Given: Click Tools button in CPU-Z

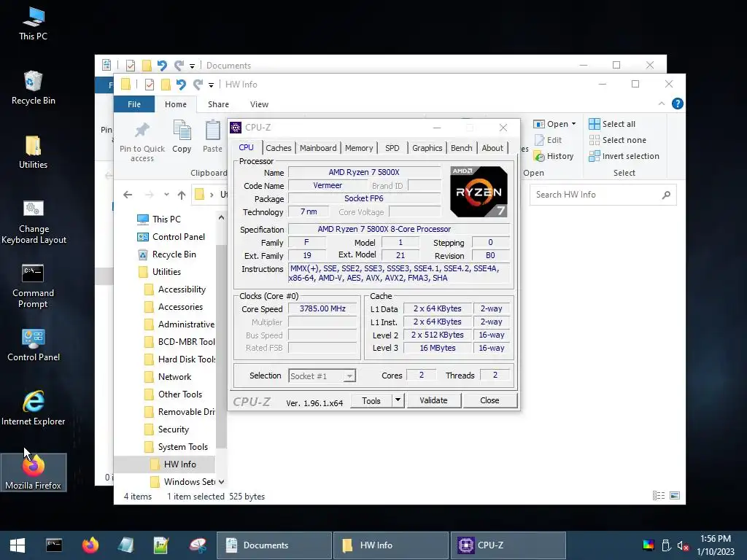Looking at the screenshot, I should click(371, 400).
